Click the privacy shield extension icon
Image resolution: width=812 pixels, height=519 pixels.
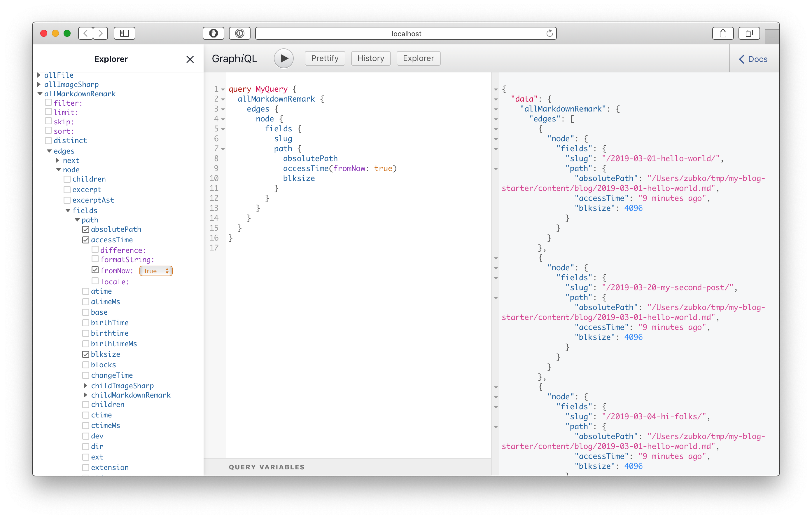[213, 33]
